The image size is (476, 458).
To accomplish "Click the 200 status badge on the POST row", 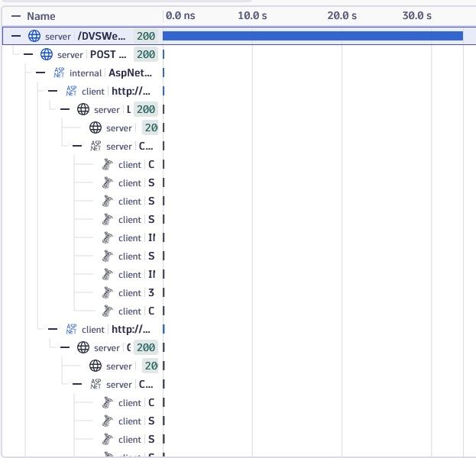I will (146, 55).
